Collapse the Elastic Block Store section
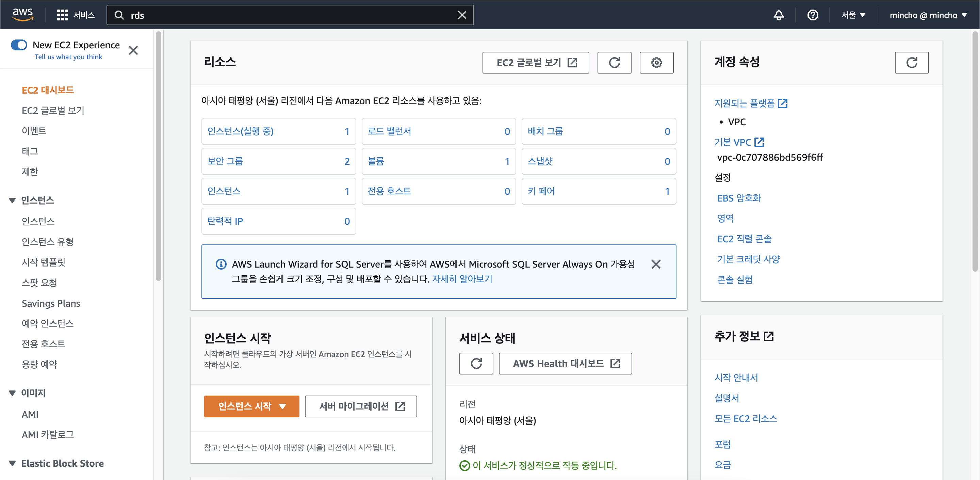Screen dimensions: 980x480 click(x=12, y=463)
